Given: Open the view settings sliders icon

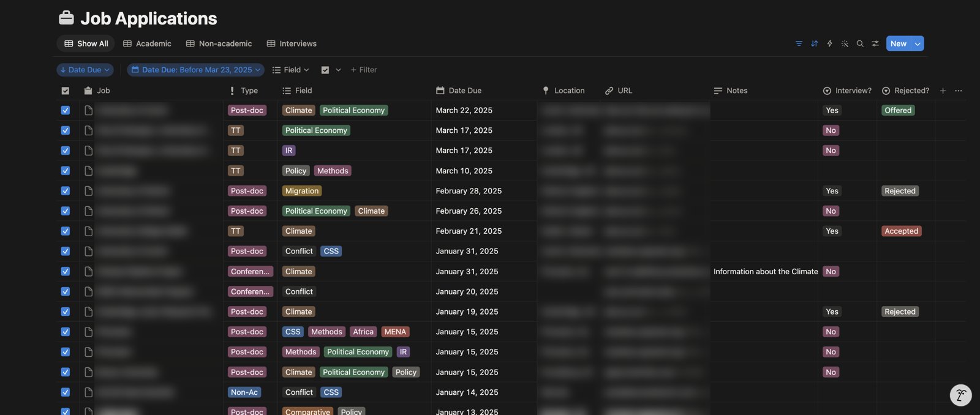Looking at the screenshot, I should tap(875, 43).
